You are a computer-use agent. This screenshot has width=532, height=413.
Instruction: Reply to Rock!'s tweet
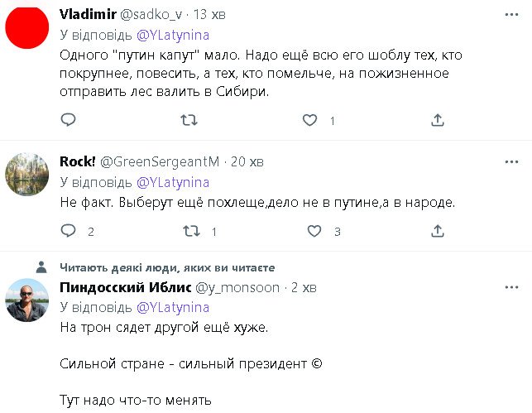point(69,232)
